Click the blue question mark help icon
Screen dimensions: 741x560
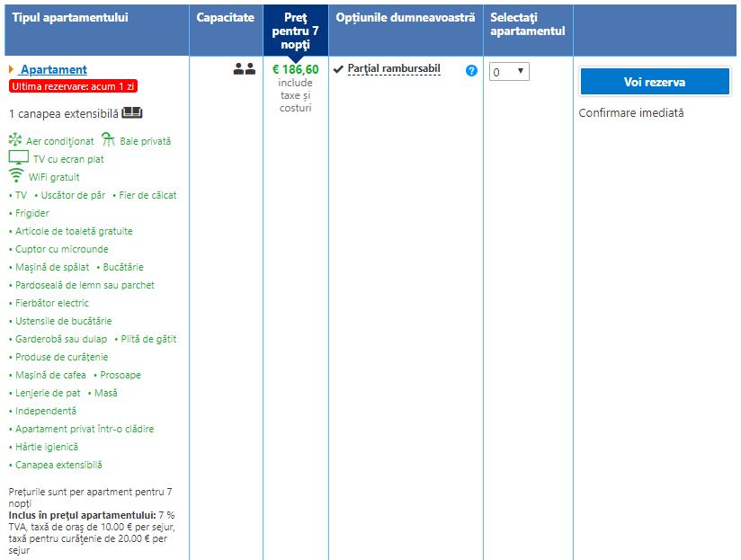[471, 70]
